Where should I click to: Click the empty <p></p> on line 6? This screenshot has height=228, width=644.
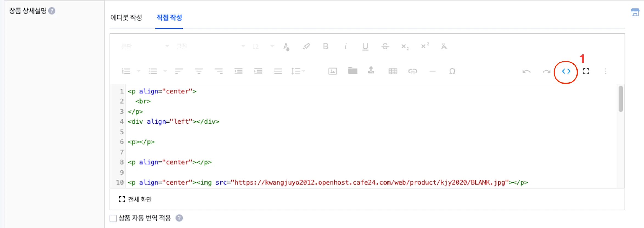coord(141,142)
